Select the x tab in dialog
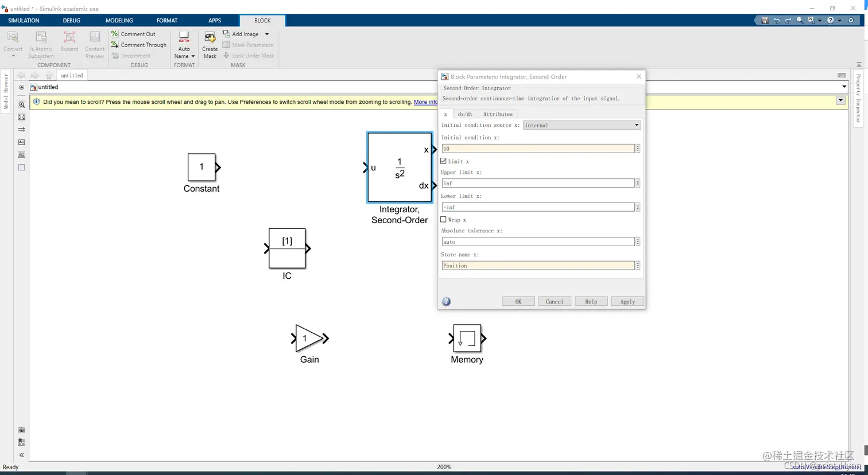Screen dimensions: 868x475 tap(445, 114)
